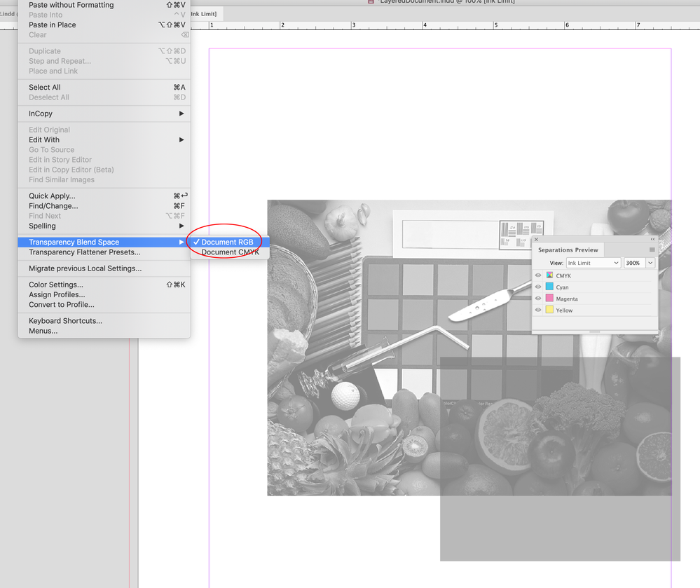Image resolution: width=700 pixels, height=588 pixels.
Task: Switch to the Ink Limit document tab
Action: (x=206, y=14)
